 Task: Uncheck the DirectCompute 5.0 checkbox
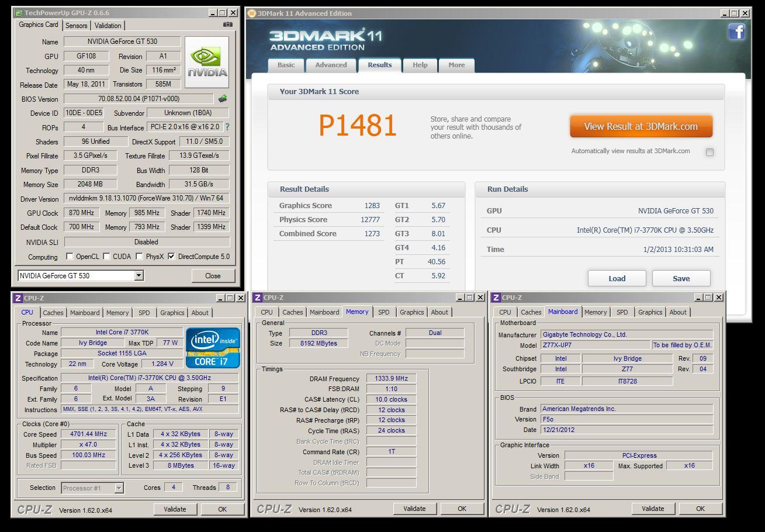click(171, 256)
